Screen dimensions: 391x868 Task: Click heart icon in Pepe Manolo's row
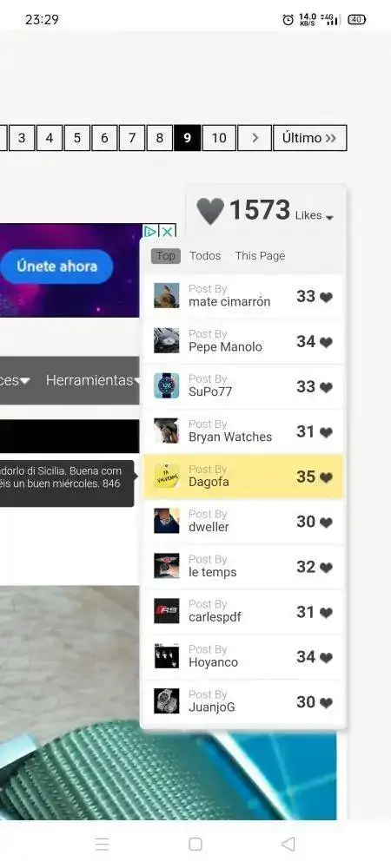coord(326,342)
